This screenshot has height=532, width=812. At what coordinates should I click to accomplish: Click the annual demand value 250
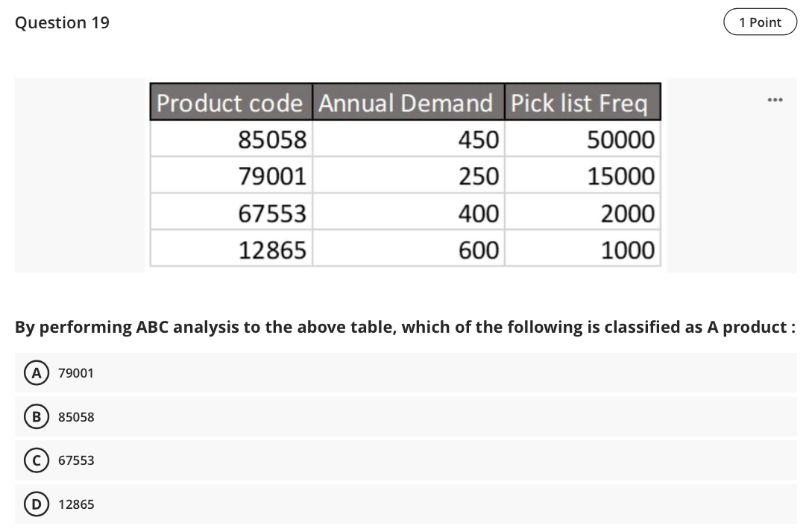point(480,176)
